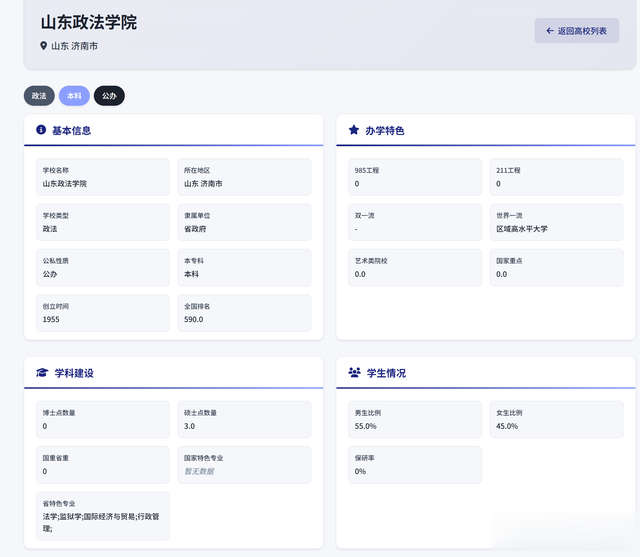Click the 55.0% male ratio value

click(365, 426)
